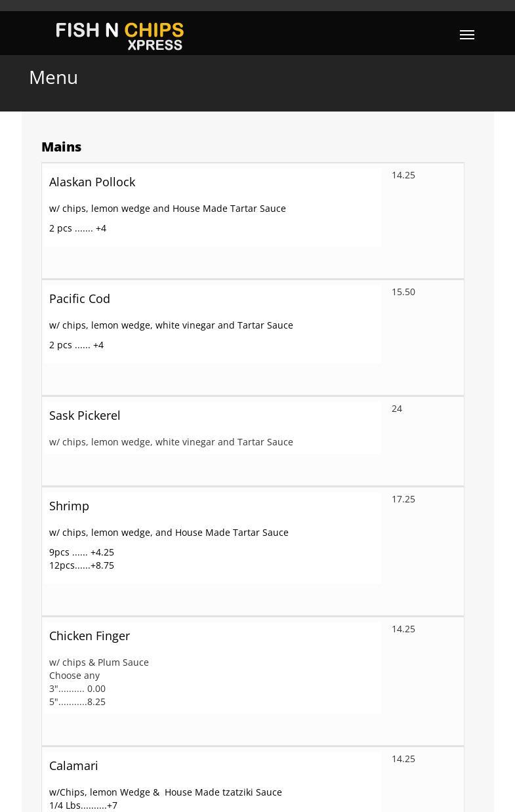
Task: Open the hamburger navigation menu
Action: pos(467,35)
